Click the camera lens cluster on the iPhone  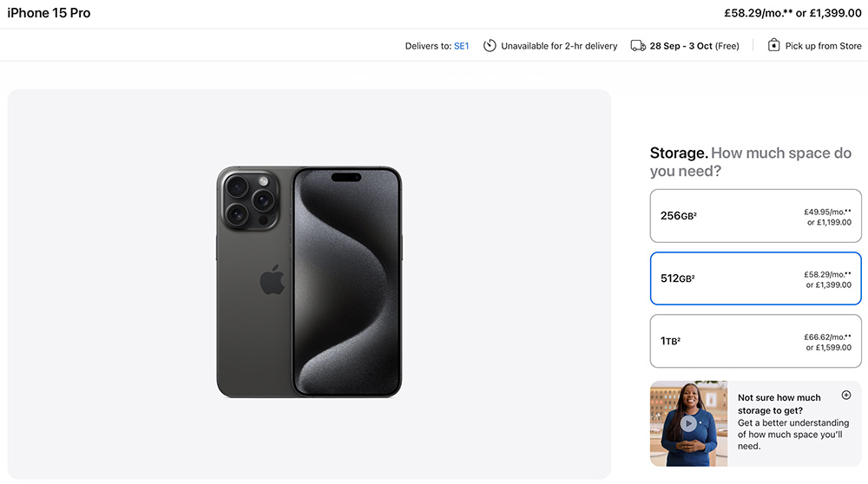pos(249,199)
